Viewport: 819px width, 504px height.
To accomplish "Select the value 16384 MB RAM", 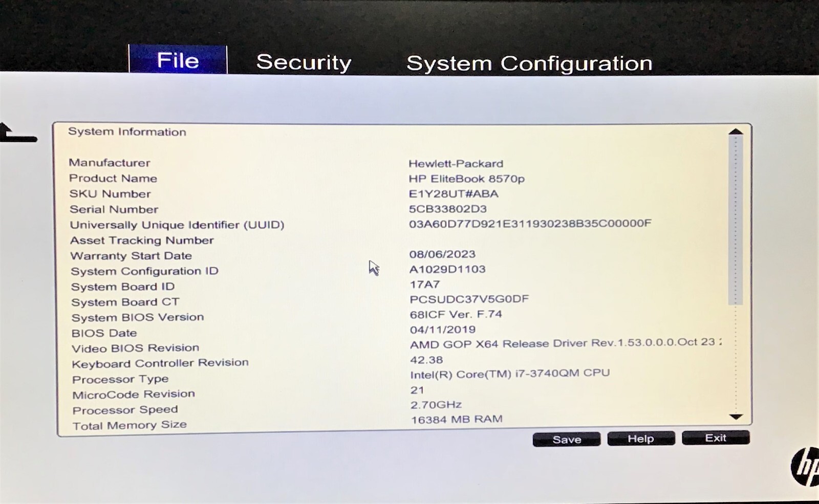I will pos(457,420).
